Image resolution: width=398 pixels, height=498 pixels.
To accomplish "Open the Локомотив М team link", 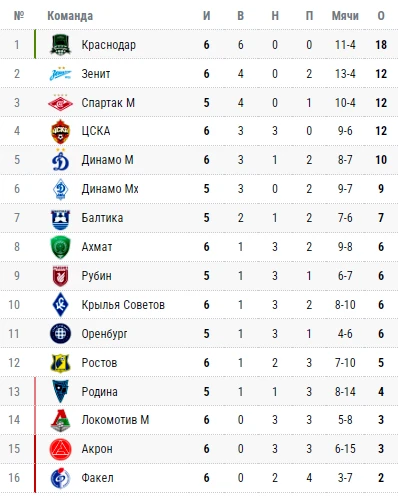I will (x=115, y=420).
